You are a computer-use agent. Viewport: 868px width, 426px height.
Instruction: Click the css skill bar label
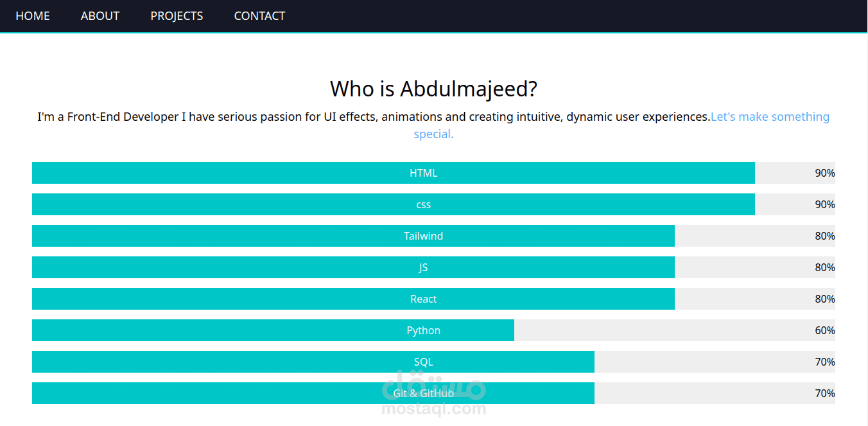point(423,204)
